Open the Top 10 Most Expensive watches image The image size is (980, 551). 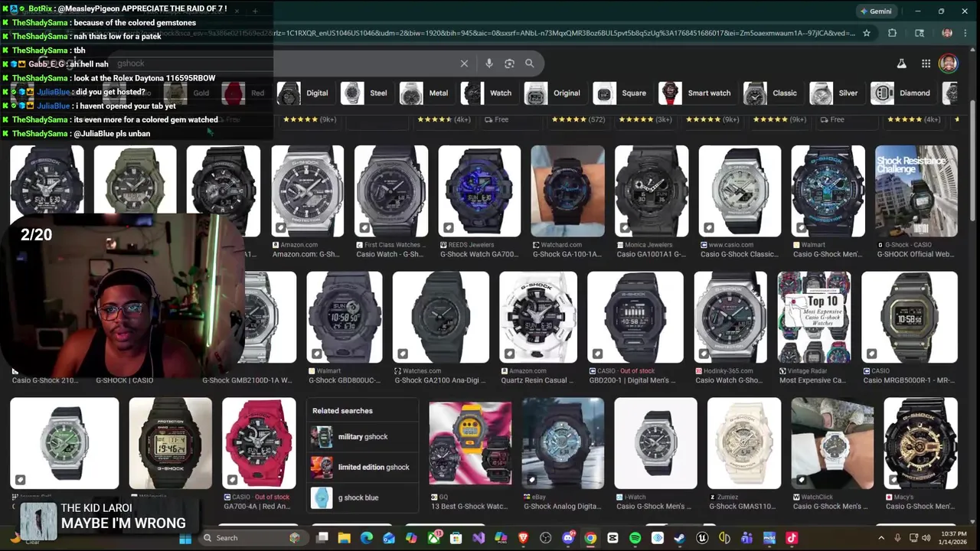(x=814, y=317)
